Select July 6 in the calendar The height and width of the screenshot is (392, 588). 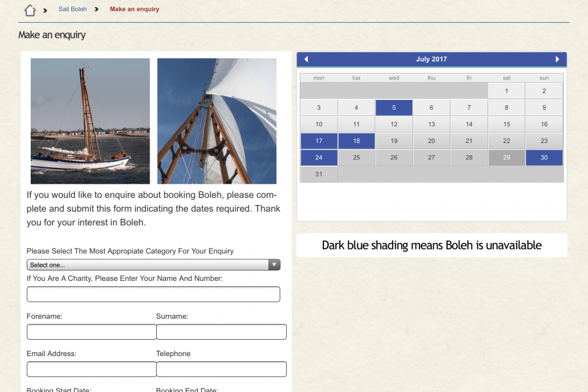click(x=431, y=108)
